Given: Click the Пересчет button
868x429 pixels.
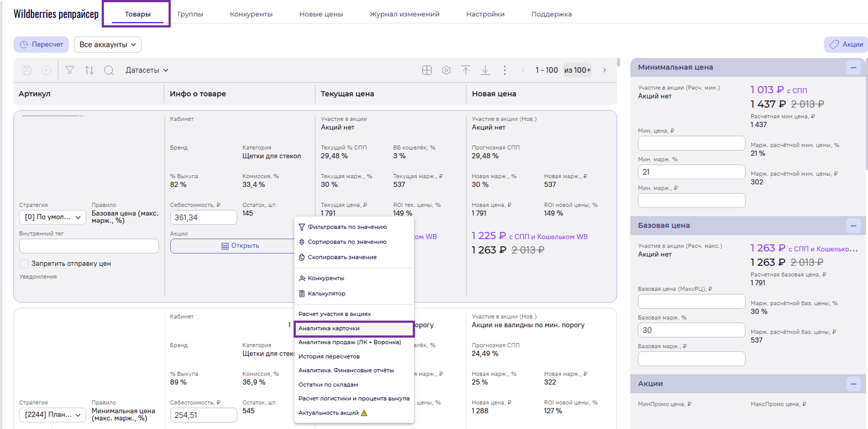Looking at the screenshot, I should tap(41, 44).
